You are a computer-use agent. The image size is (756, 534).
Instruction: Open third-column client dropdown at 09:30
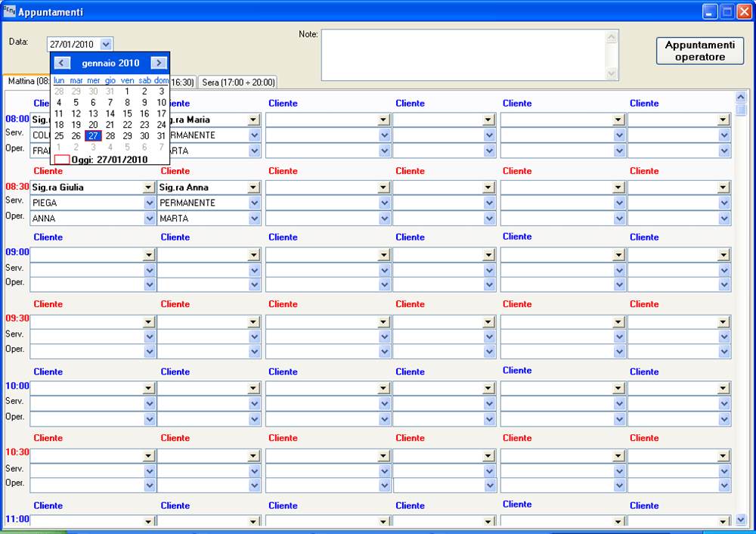384,321
